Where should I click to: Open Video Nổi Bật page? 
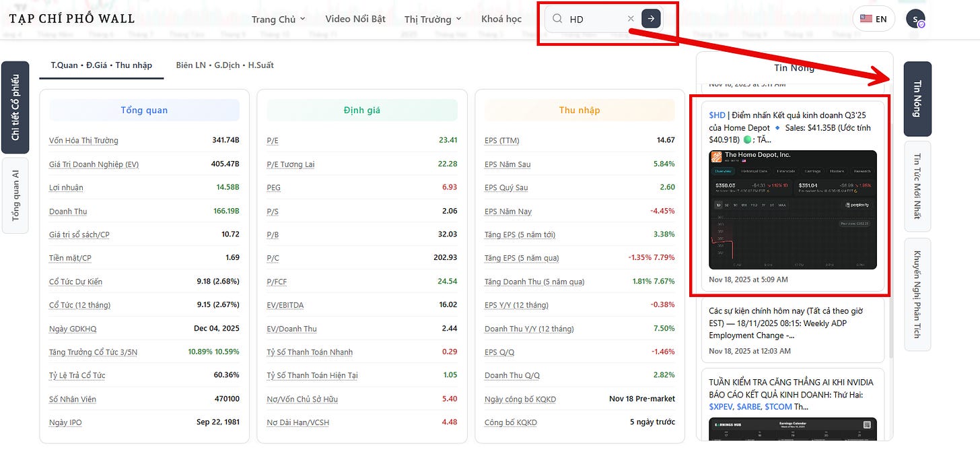click(355, 19)
